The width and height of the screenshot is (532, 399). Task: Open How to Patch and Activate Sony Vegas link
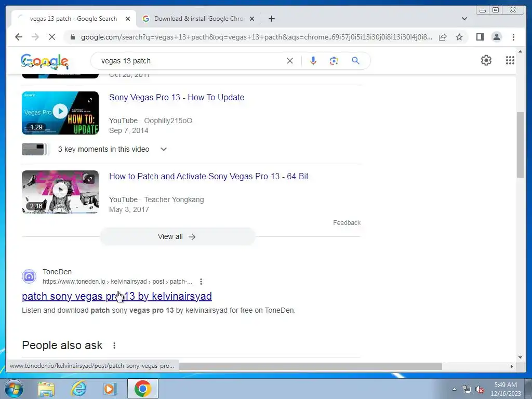[x=209, y=177]
